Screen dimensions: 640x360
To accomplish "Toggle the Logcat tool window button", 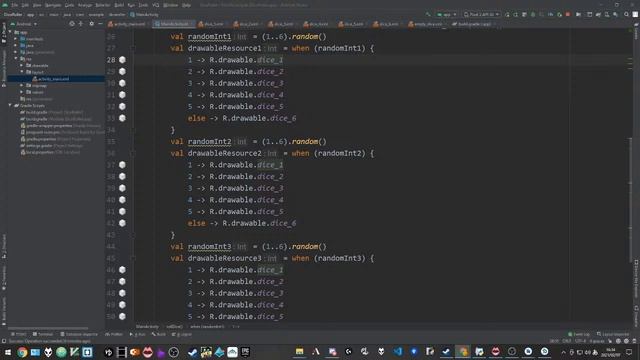I will (181, 334).
